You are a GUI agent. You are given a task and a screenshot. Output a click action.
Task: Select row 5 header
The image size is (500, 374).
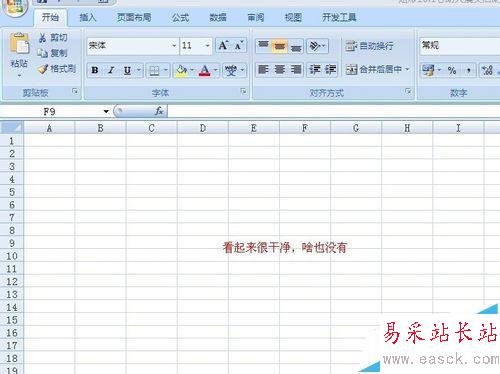[12, 192]
